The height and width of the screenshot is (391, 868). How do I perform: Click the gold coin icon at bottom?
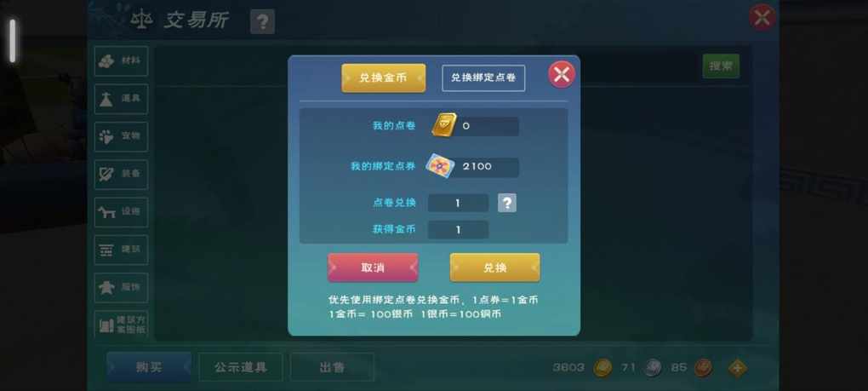coord(602,368)
